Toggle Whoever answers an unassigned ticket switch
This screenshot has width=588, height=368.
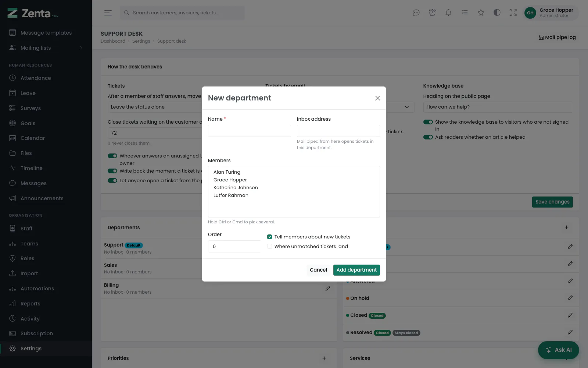[112, 156]
